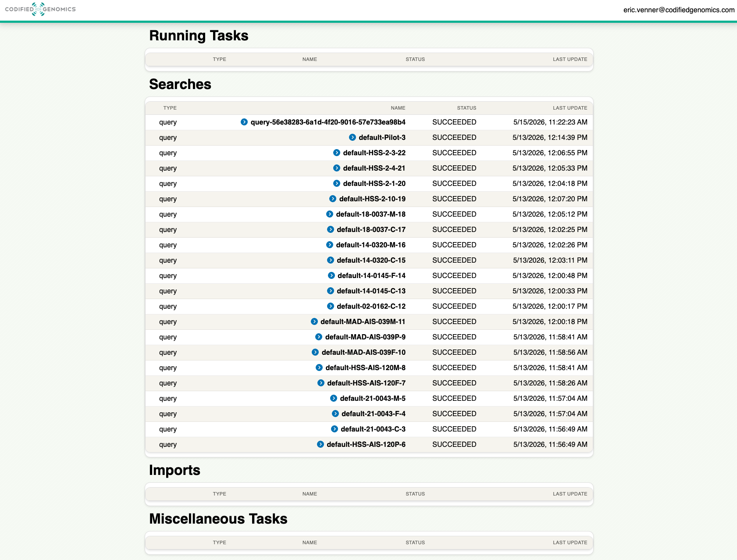The image size is (737, 560).
Task: Click the arrow icon beside default-18-0037-C-17
Action: 331,229
